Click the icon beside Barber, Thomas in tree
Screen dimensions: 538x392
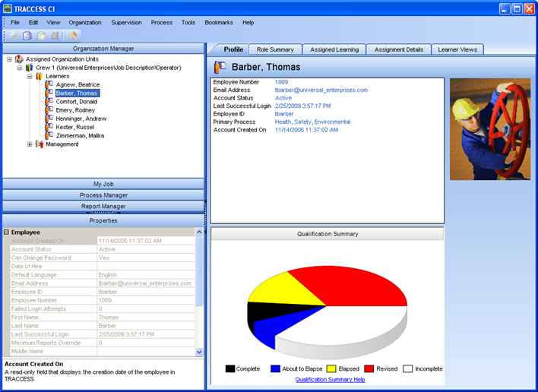click(49, 93)
